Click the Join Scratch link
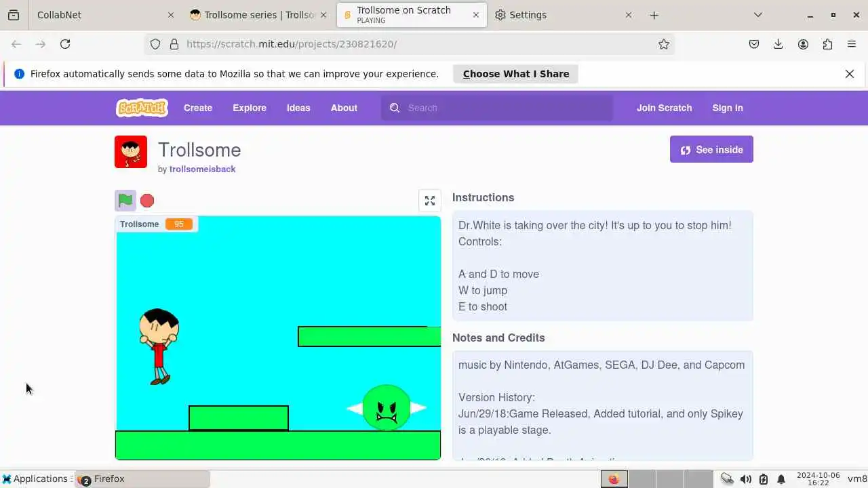The height and width of the screenshot is (488, 868). (x=664, y=108)
